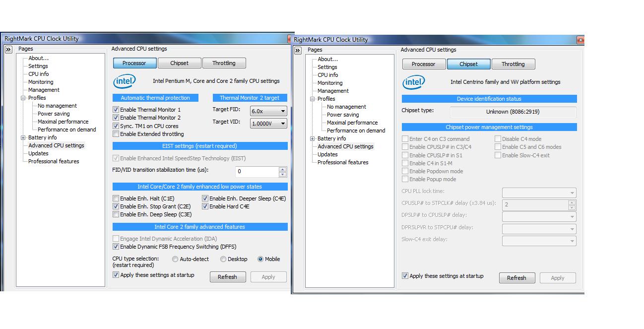Open Settings page in right window
This screenshot has width=644, height=329.
[327, 67]
